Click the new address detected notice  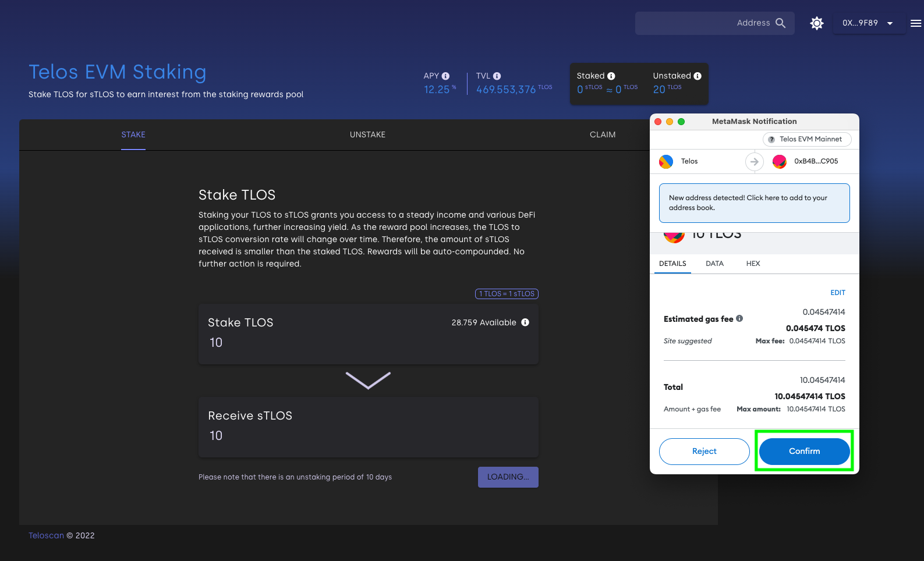click(x=754, y=203)
